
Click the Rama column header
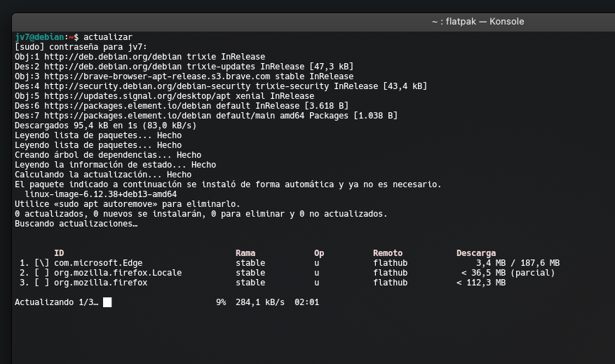245,253
